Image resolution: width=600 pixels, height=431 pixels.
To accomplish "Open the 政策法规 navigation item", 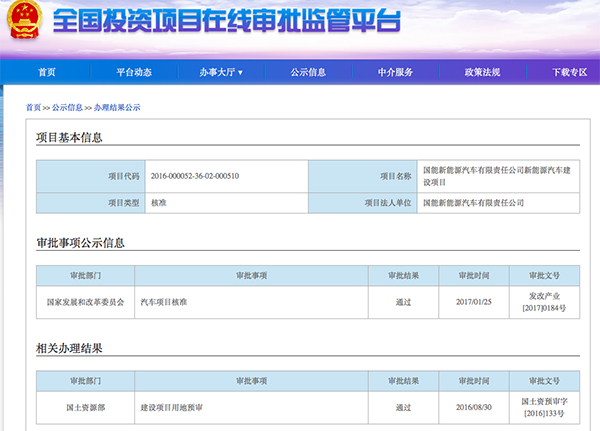I will (482, 72).
